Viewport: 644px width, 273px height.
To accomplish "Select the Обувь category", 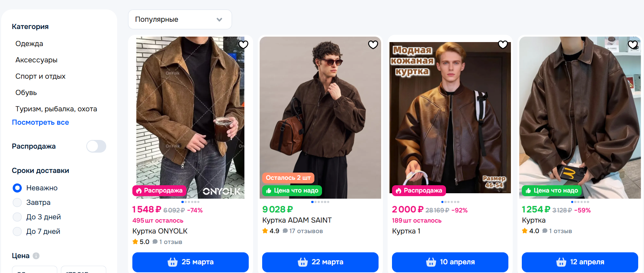I will [26, 92].
